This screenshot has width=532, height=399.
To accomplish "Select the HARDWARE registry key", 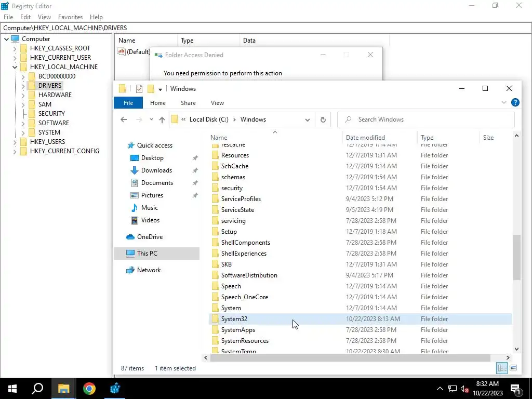I will pos(55,95).
